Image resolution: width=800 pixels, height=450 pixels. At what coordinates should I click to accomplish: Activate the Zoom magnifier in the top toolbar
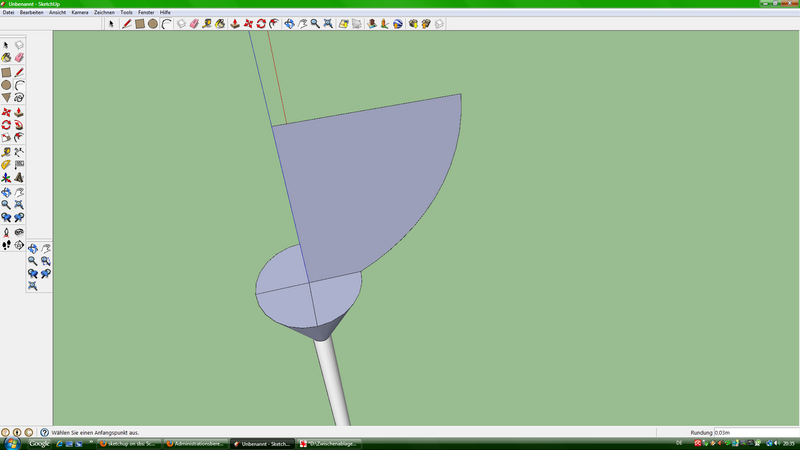tap(314, 23)
